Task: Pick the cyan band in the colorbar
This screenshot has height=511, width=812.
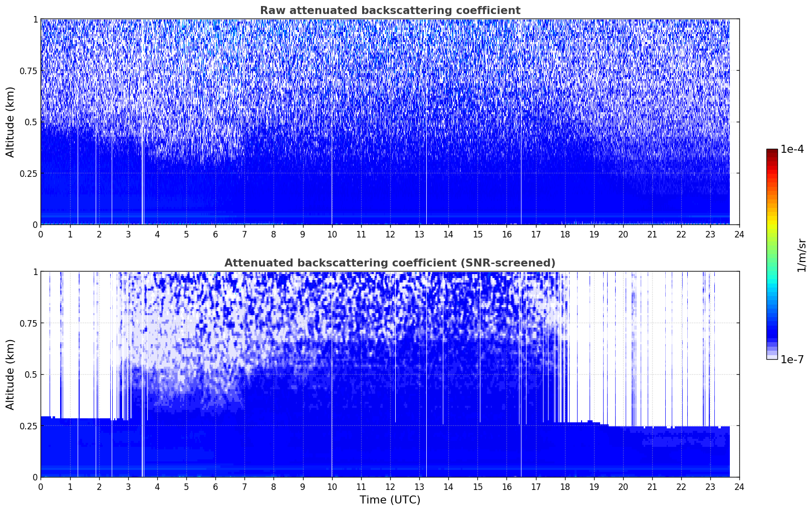Action: [772, 285]
